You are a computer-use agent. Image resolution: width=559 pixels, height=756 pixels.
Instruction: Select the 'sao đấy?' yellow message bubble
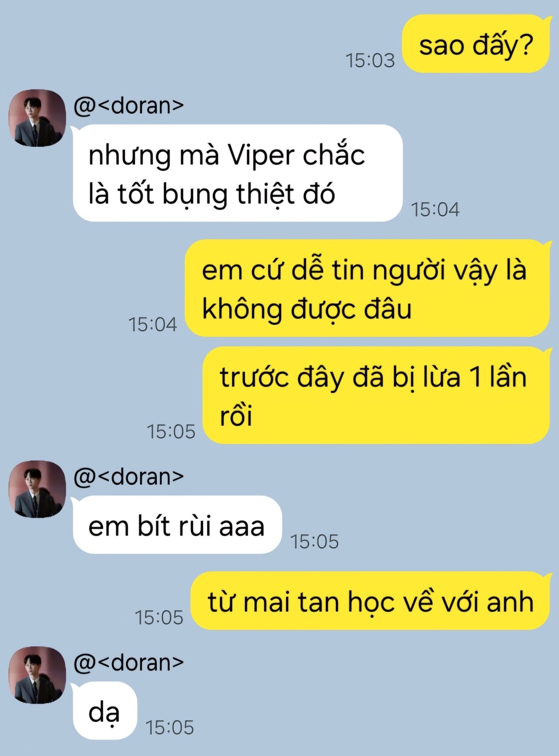coord(475,44)
